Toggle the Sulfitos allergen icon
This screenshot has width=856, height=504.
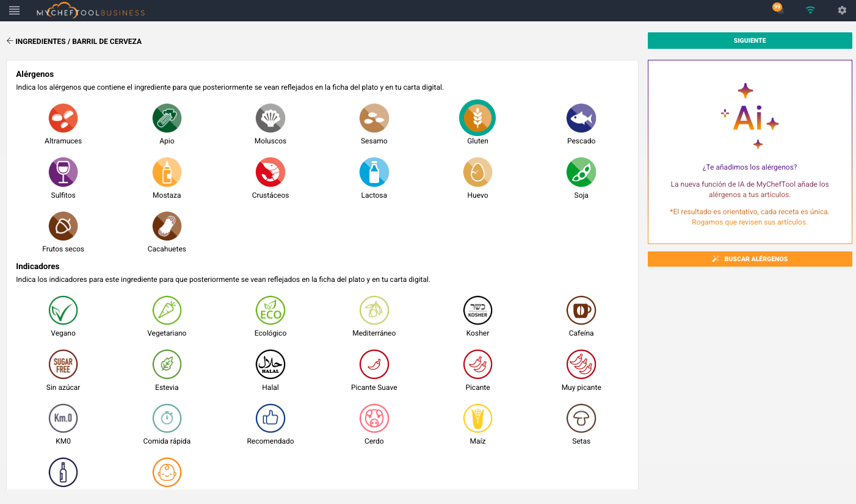pyautogui.click(x=63, y=172)
